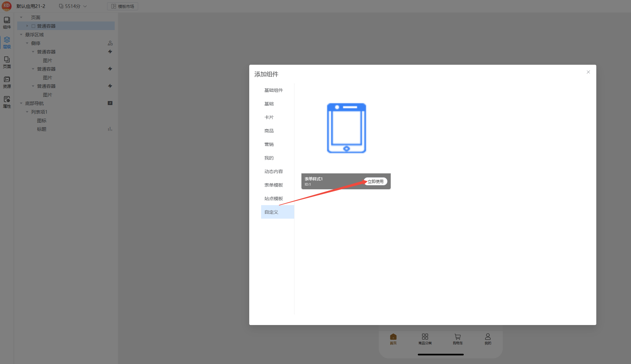631x364 pixels.
Task: Open the 属性 properties sidebar icon
Action: (7, 102)
